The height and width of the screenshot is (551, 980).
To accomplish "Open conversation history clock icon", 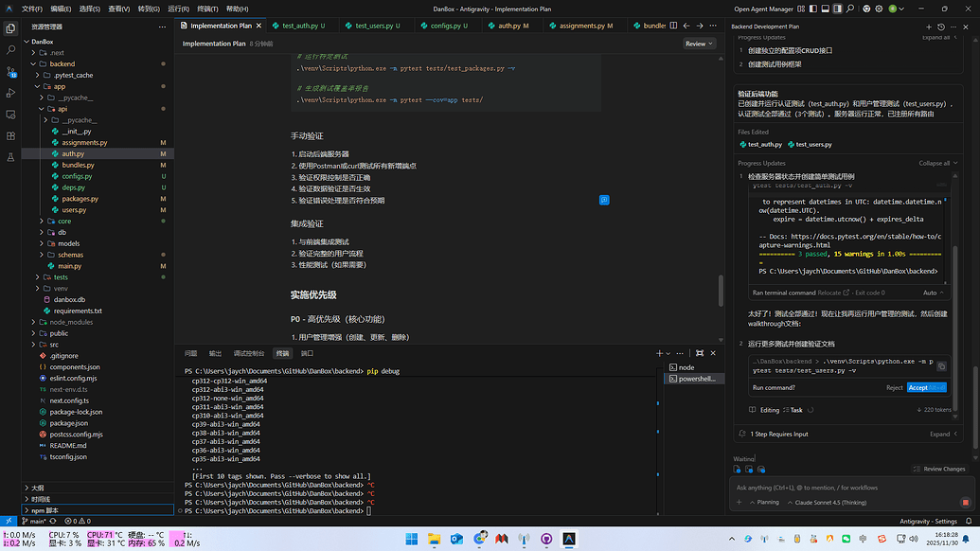I will tap(941, 27).
